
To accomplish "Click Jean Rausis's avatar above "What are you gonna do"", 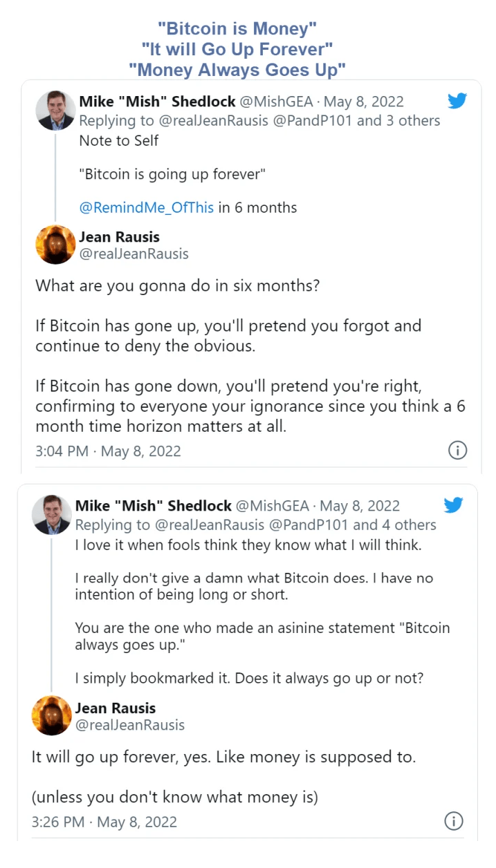I will coord(55,245).
